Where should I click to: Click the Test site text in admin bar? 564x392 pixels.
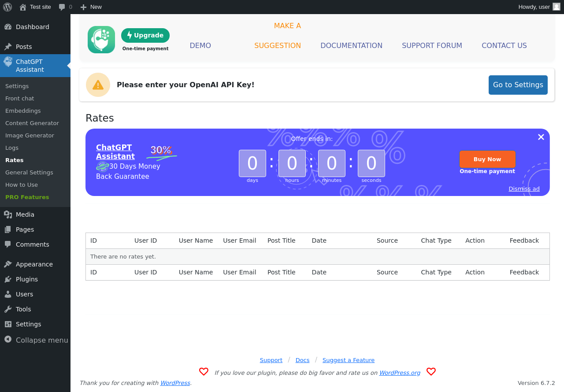coord(41,7)
